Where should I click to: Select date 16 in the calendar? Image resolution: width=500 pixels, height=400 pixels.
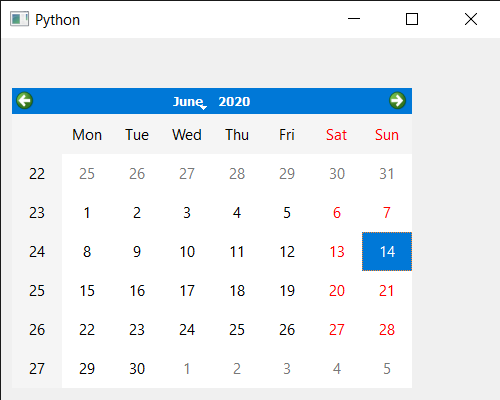(x=137, y=291)
